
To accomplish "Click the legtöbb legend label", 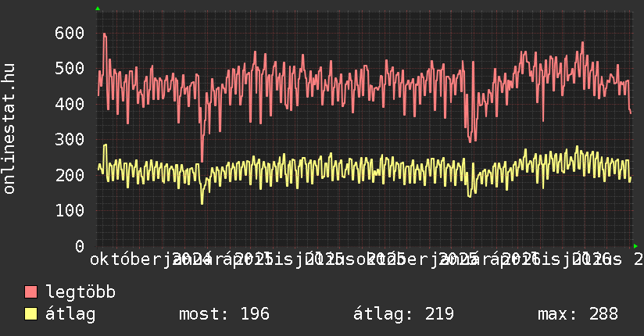I will [80, 291].
